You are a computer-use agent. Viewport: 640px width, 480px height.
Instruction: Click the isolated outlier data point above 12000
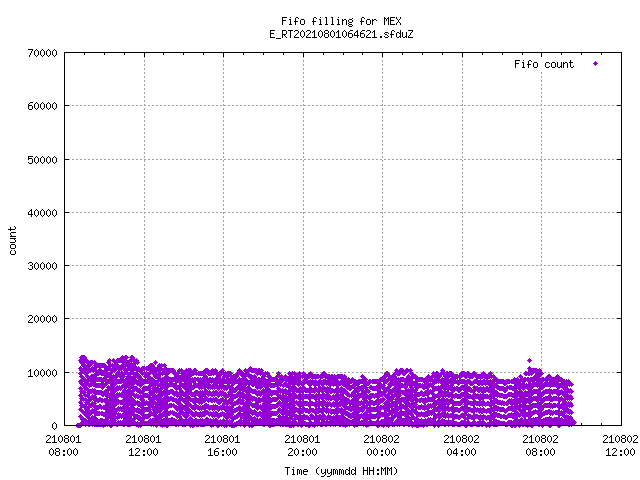point(529,360)
